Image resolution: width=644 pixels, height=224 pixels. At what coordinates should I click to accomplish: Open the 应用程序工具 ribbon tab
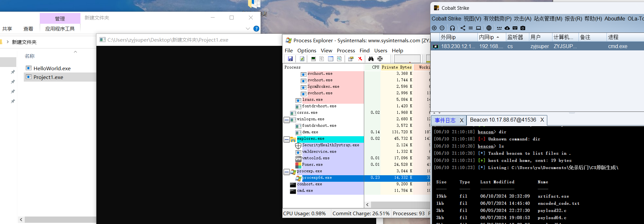[60, 29]
